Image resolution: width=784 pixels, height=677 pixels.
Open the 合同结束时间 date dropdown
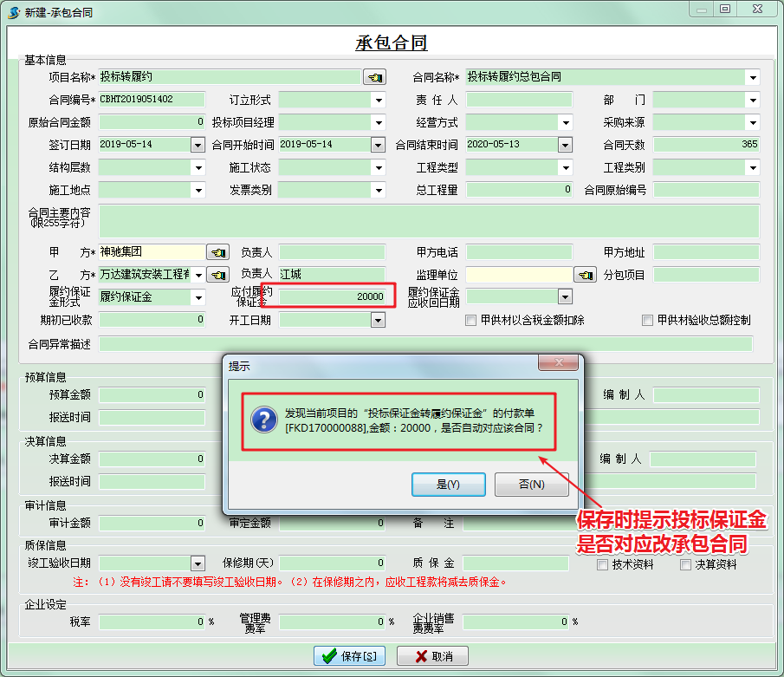(565, 145)
